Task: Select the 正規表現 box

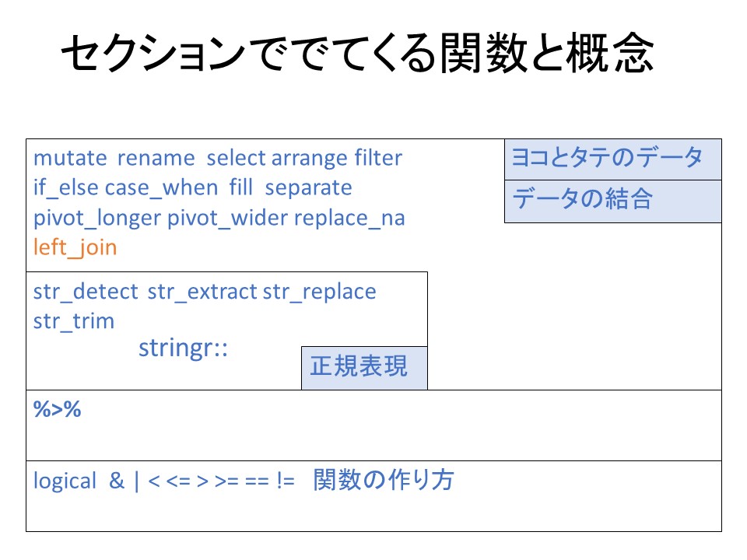Action: coord(364,368)
